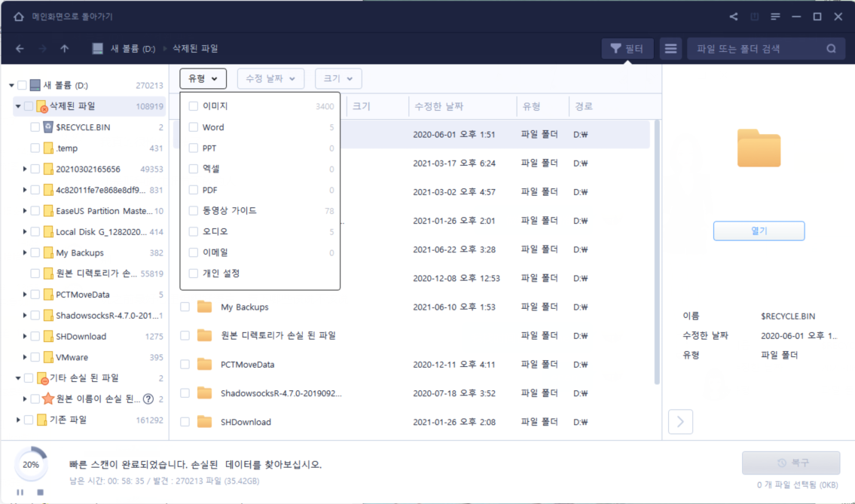Expand the VMware folder in tree
The height and width of the screenshot is (504, 855).
[x=25, y=358]
